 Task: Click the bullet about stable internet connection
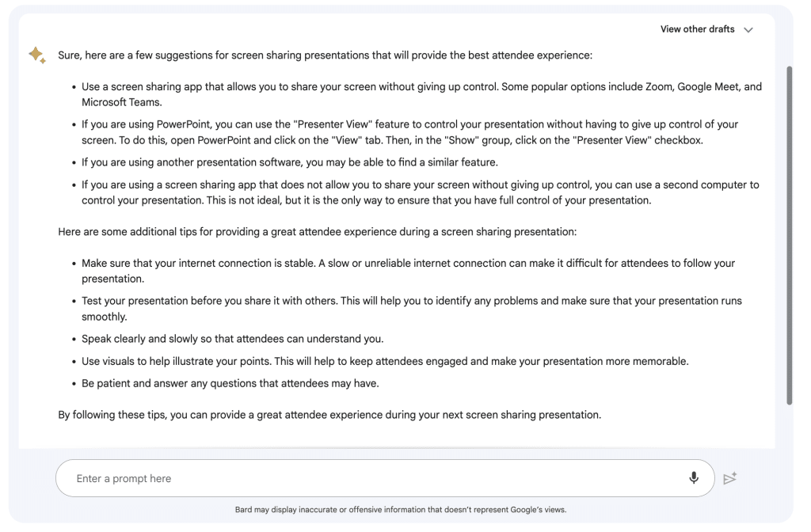(408, 271)
